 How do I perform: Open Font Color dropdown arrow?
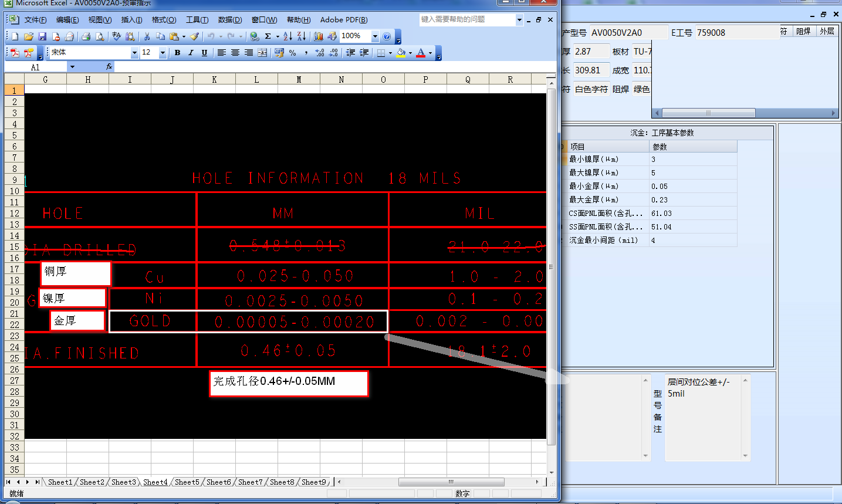[x=430, y=53]
